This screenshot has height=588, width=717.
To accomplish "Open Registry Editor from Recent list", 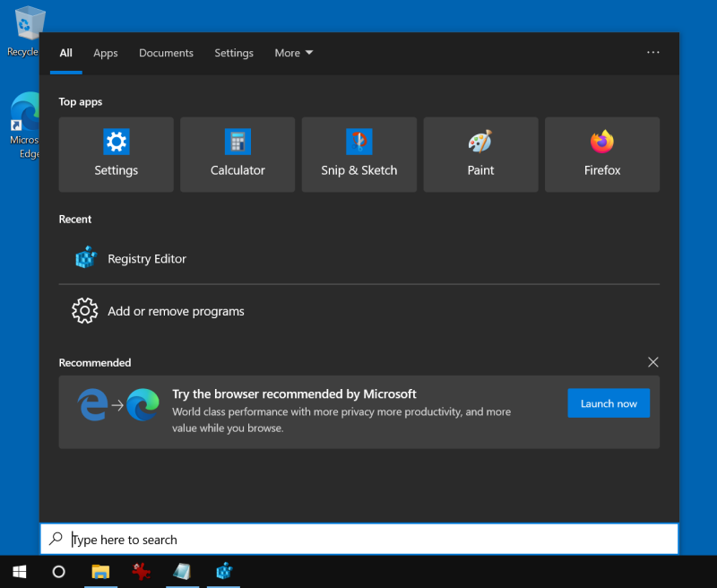I will [147, 259].
